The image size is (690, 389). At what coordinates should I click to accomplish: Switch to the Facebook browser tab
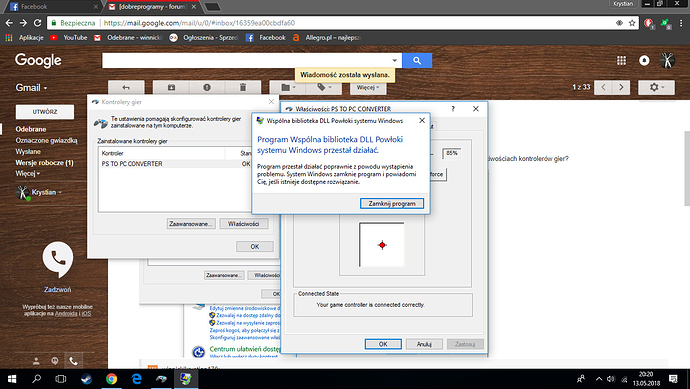pos(53,7)
